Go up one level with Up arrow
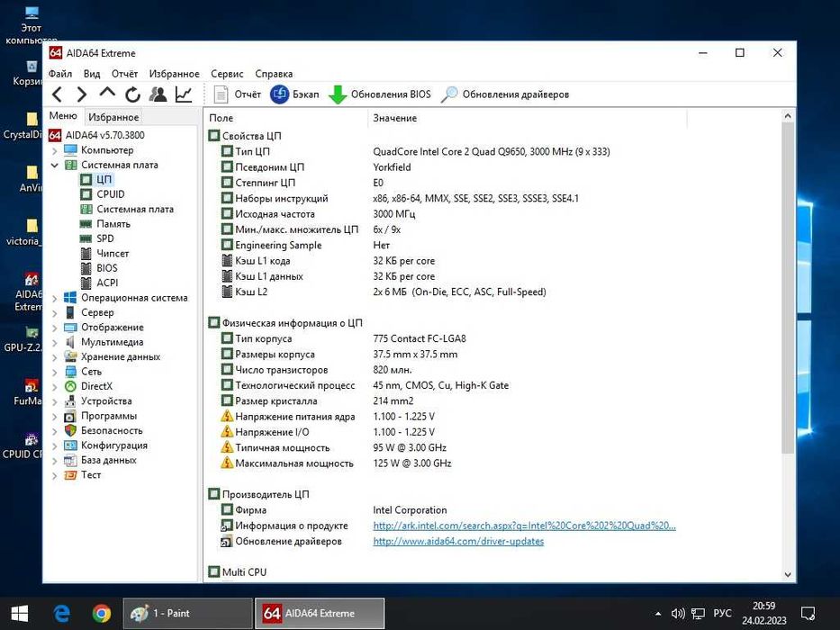Screen dimensions: 840x630 pyautogui.click(x=107, y=94)
